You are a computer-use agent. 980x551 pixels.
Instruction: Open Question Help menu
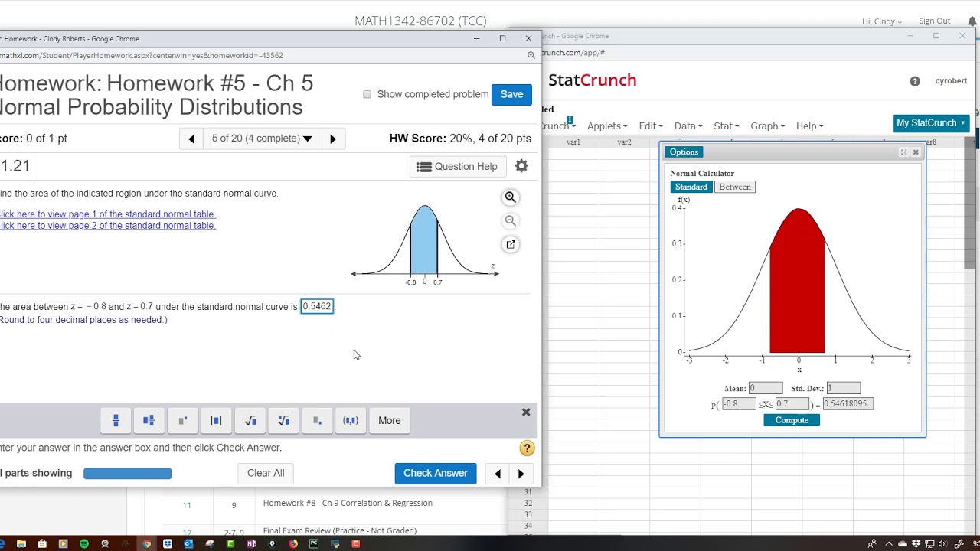(x=457, y=166)
